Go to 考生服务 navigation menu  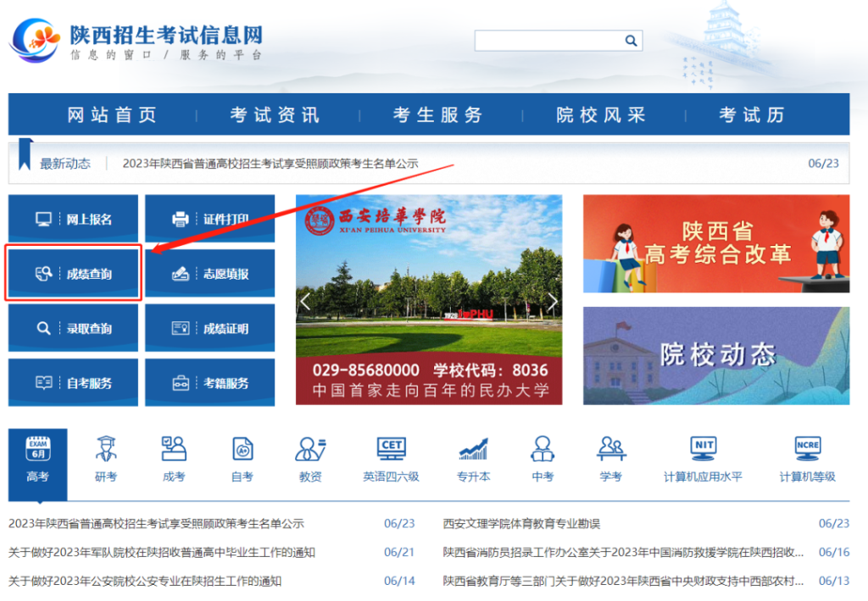[x=437, y=115]
